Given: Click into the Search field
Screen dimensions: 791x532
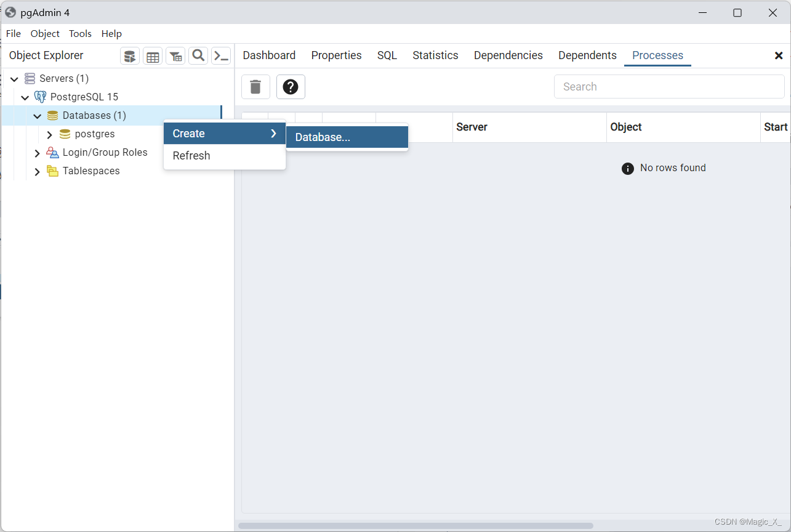Looking at the screenshot, I should pos(669,87).
